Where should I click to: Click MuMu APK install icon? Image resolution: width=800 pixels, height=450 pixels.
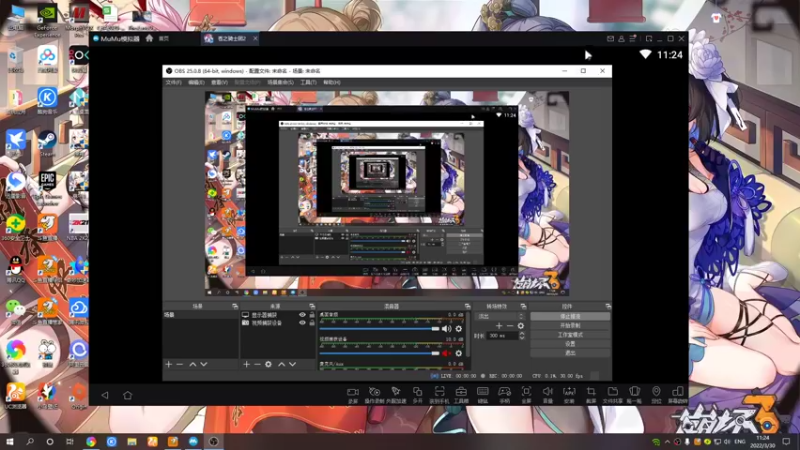[x=569, y=391]
